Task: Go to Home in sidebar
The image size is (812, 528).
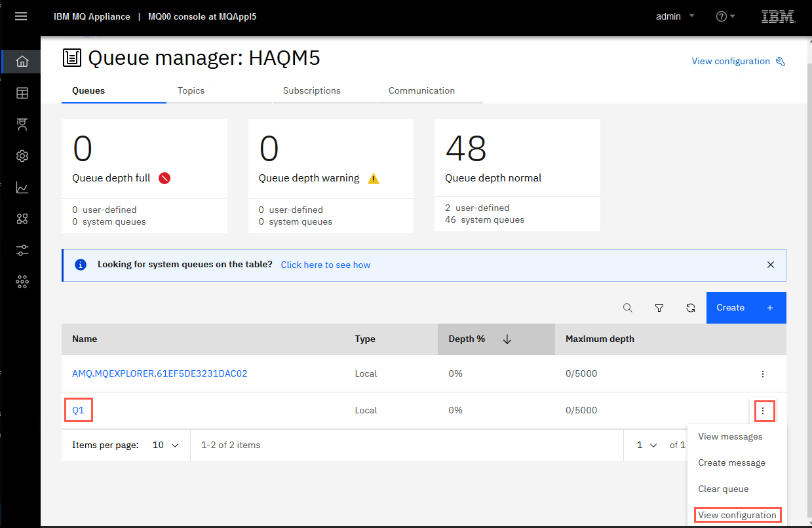Action: click(x=22, y=62)
